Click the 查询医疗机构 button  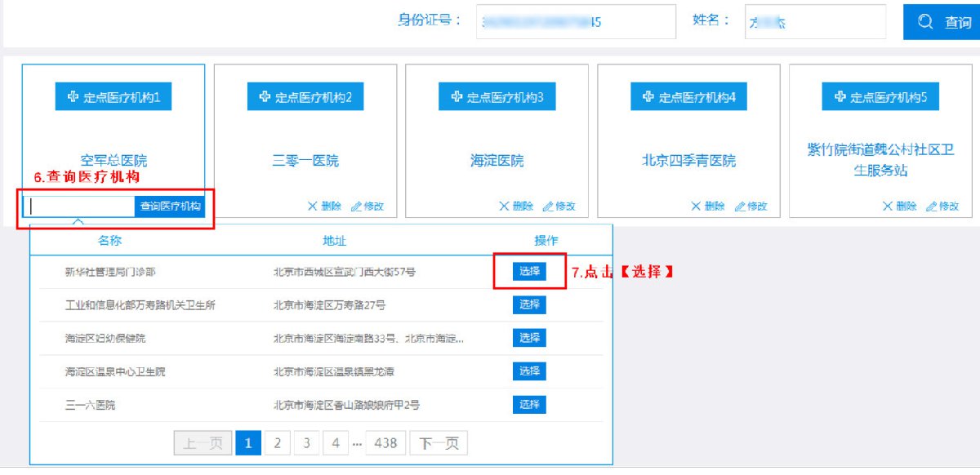pos(170,206)
